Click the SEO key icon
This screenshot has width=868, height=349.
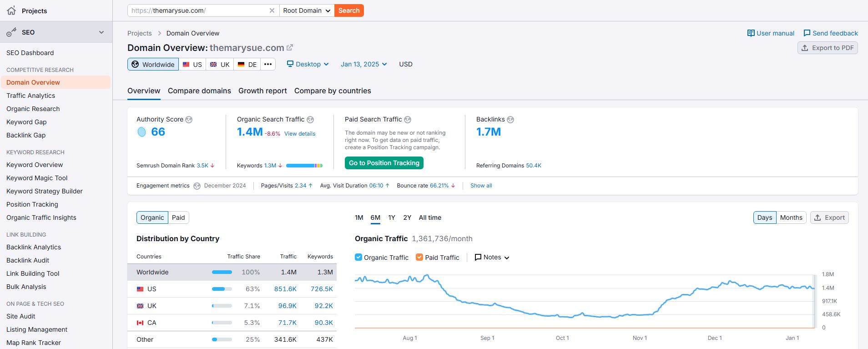(x=11, y=32)
